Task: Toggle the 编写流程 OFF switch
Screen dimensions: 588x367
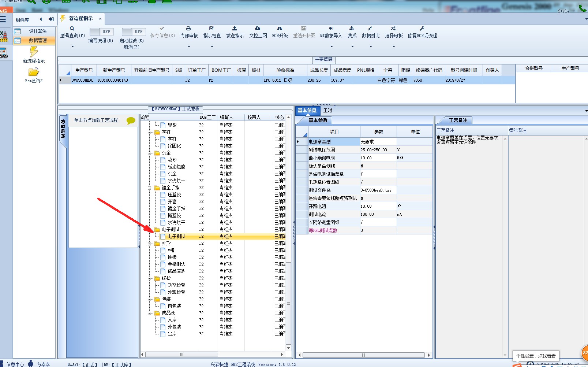Action: point(101,31)
